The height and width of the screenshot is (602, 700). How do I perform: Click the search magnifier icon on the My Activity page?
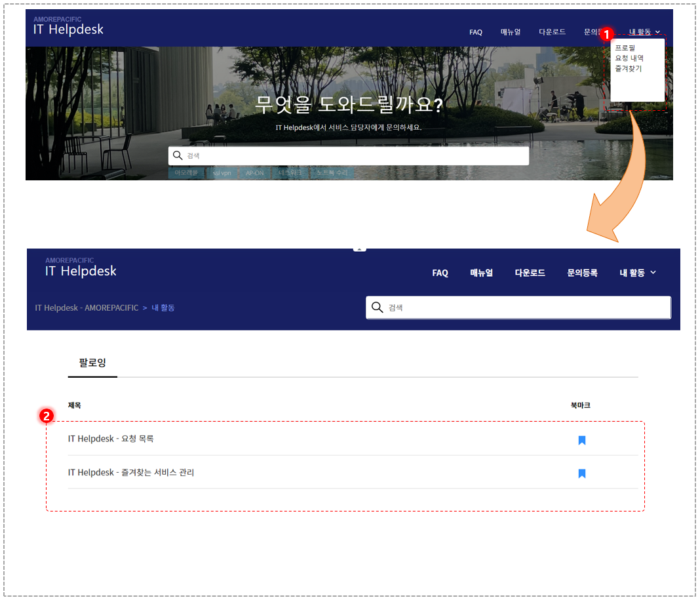378,308
